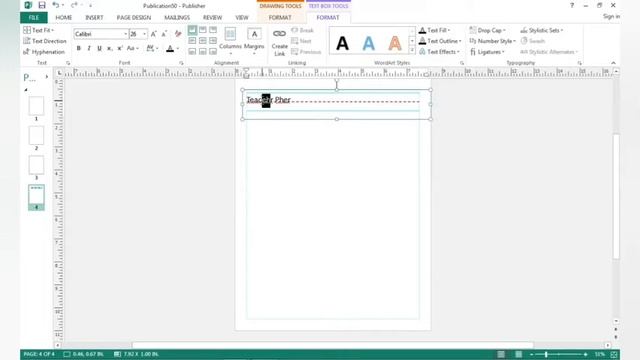This screenshot has width=640, height=360.
Task: Select Align Center alignment in middle row
Action: pos(203,41)
